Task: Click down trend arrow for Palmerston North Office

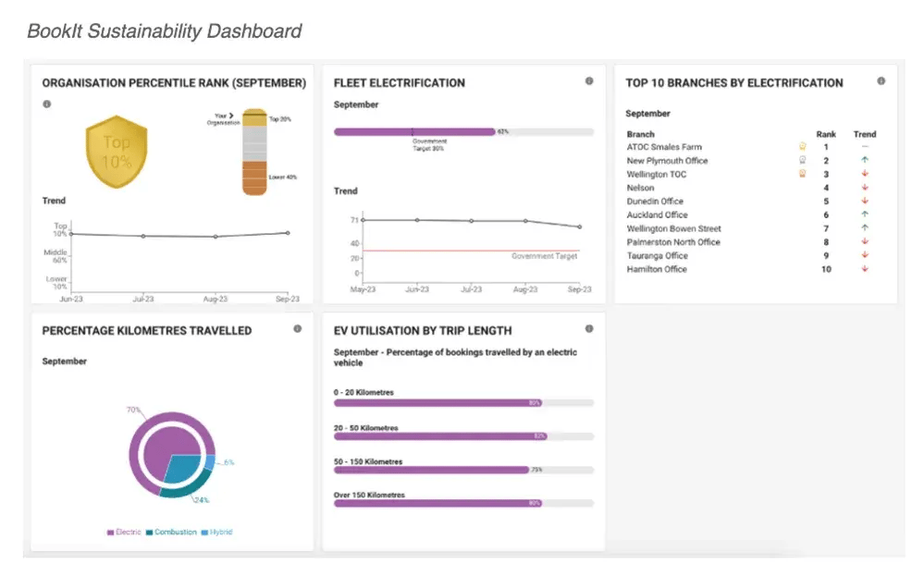Action: coord(865,241)
